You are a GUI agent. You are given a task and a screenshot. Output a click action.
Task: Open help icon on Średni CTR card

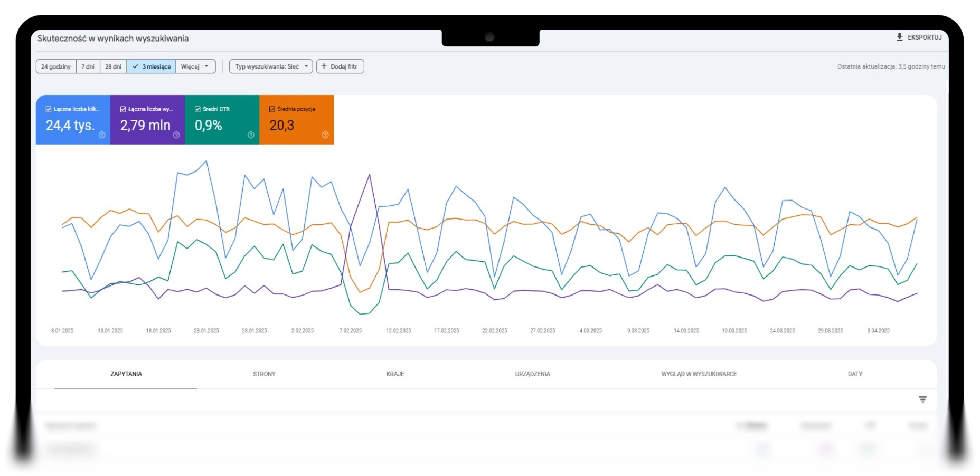tap(251, 135)
